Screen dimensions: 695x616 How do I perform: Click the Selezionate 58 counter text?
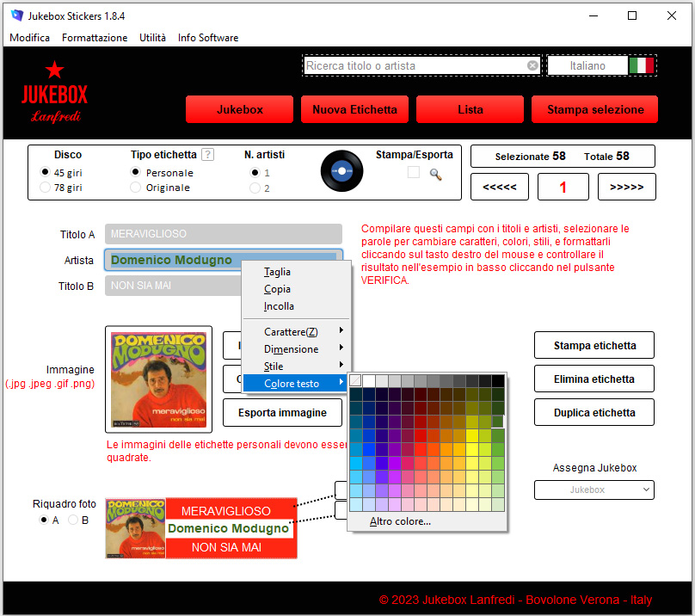(530, 156)
